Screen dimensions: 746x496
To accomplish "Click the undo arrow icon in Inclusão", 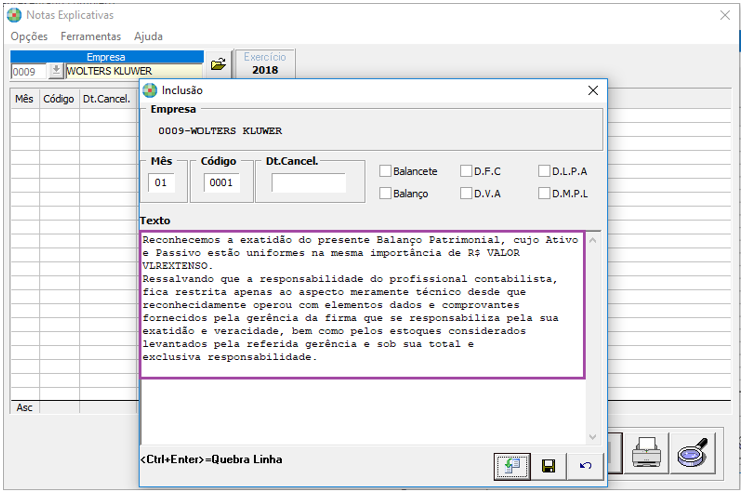I will [586, 466].
